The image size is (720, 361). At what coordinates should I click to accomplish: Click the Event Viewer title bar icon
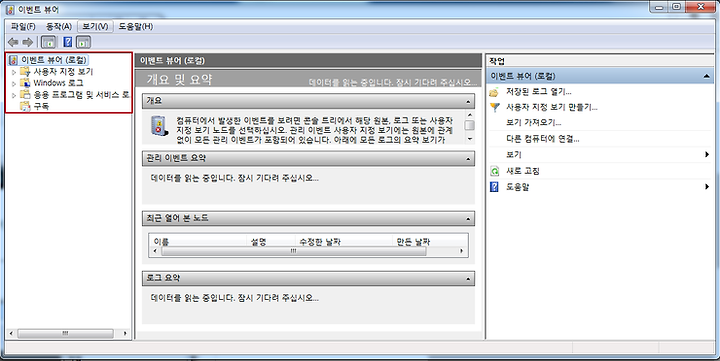(x=10, y=9)
